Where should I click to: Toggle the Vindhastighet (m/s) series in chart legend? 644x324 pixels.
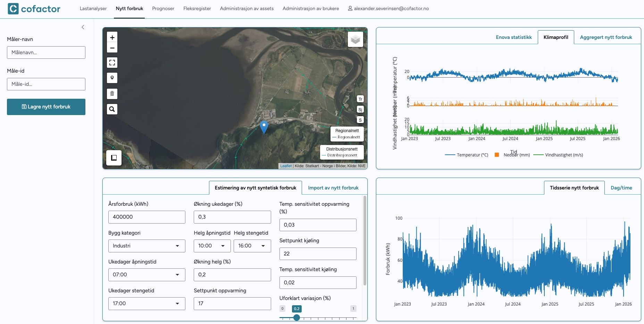click(558, 155)
